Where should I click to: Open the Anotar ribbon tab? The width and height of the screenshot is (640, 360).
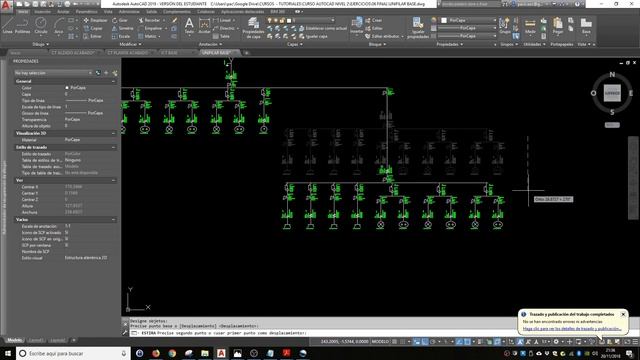point(63,12)
